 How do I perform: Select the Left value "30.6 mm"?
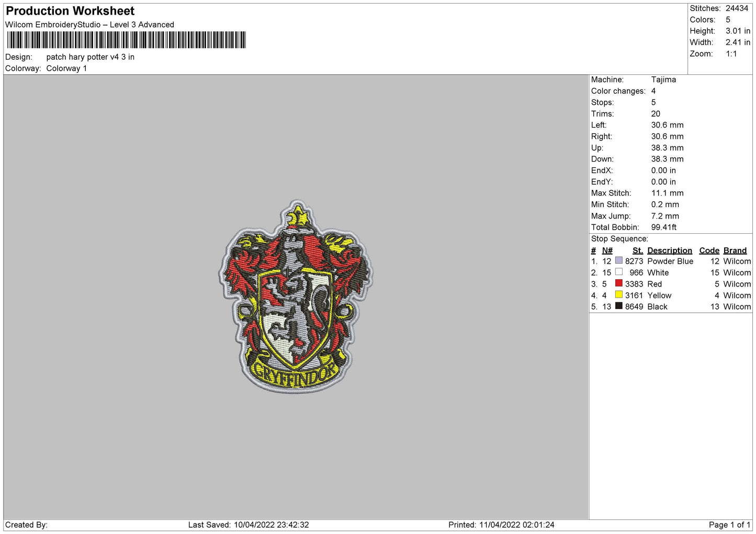pyautogui.click(x=667, y=125)
